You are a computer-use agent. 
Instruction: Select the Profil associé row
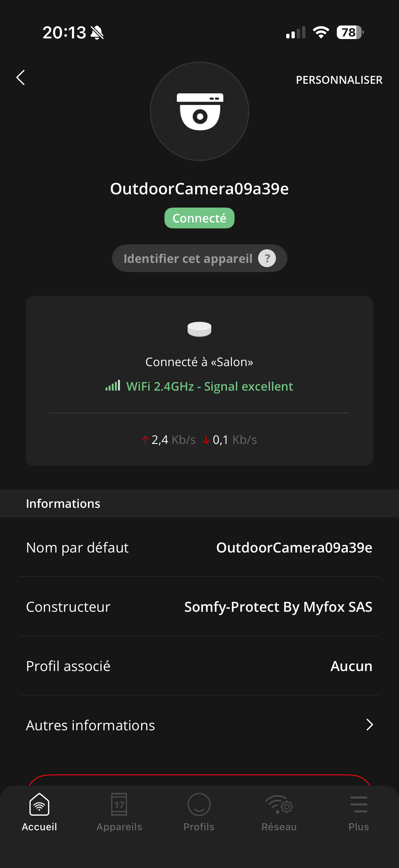(x=199, y=666)
